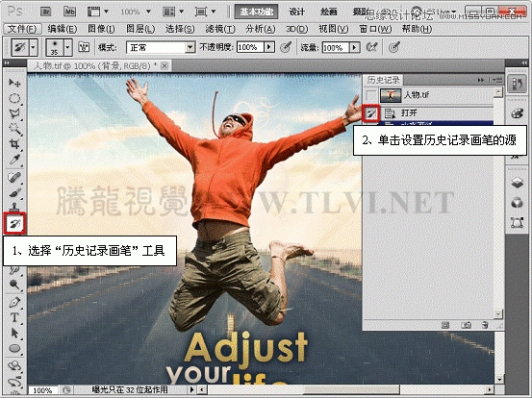Select the Ellipse shape tool
The height and width of the screenshot is (398, 532).
click(x=14, y=348)
